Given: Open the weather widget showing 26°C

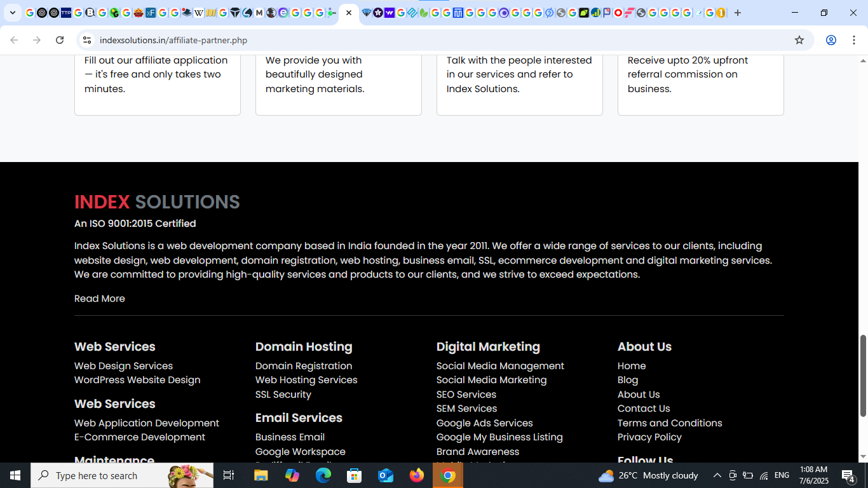Looking at the screenshot, I should click(648, 475).
